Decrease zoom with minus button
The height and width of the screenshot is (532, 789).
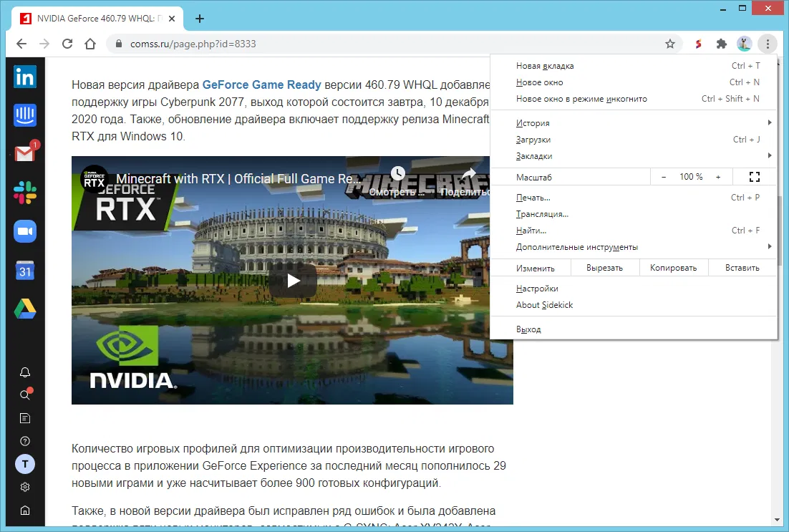(664, 177)
